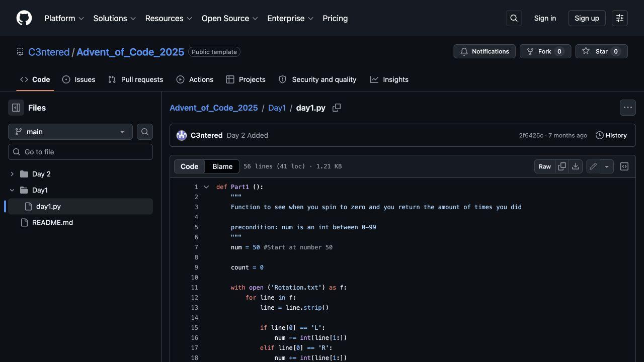Open the symbols panel icon
This screenshot has height=362, width=644.
(x=624, y=166)
